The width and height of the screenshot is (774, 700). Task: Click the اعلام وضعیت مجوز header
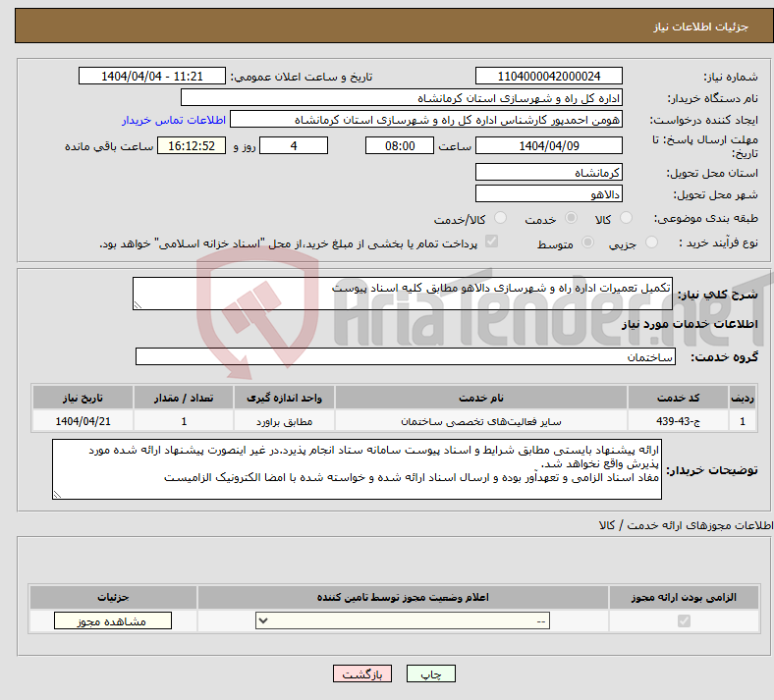coord(403,597)
